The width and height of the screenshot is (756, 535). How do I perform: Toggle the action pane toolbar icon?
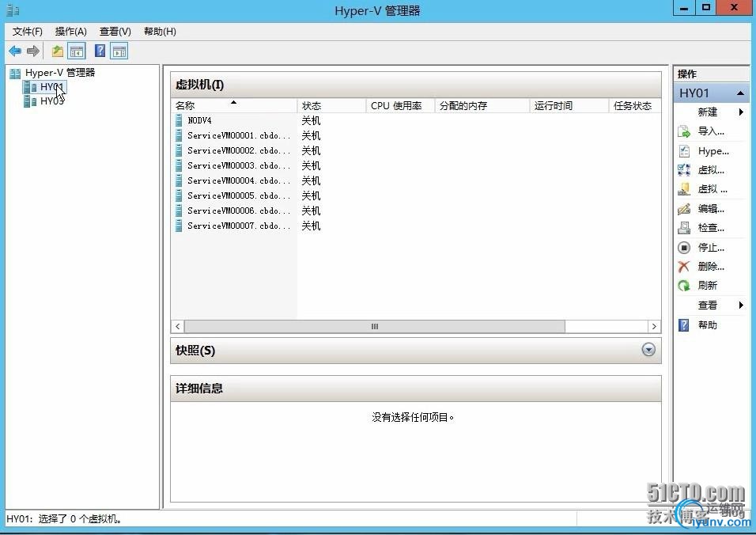tap(119, 51)
